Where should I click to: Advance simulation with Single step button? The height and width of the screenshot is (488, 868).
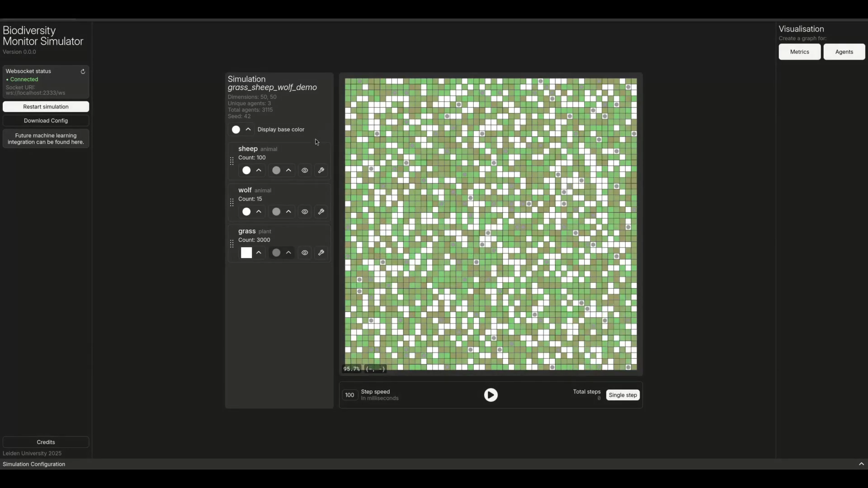tap(623, 395)
